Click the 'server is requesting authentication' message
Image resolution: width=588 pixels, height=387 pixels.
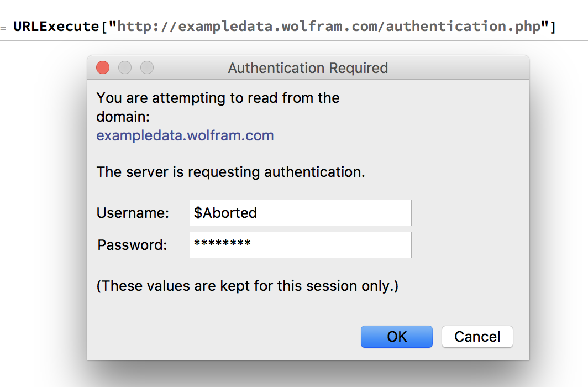coord(230,172)
